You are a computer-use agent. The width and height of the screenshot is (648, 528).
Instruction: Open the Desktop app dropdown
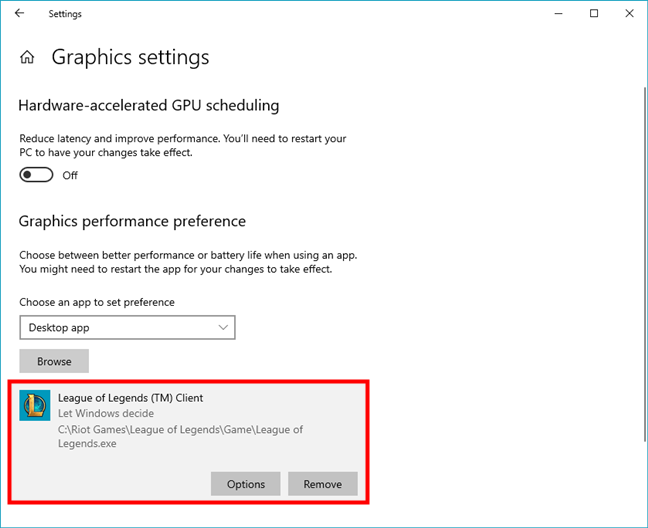click(127, 328)
